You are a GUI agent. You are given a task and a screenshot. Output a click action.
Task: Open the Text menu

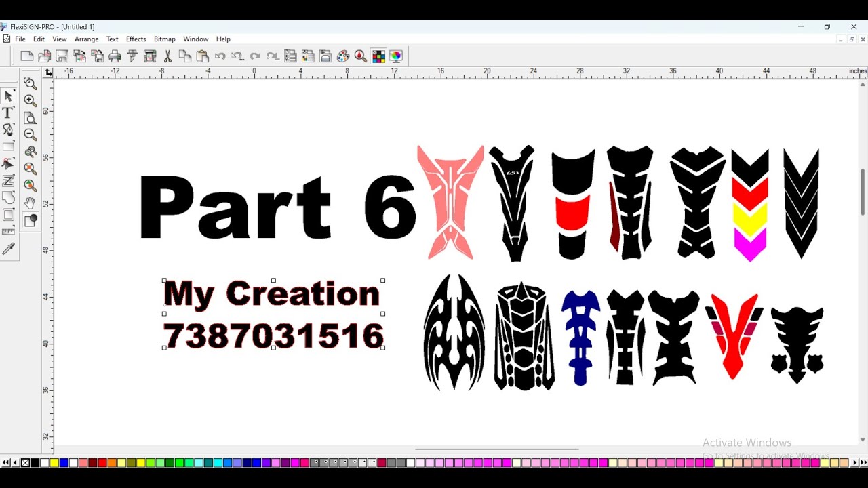113,39
